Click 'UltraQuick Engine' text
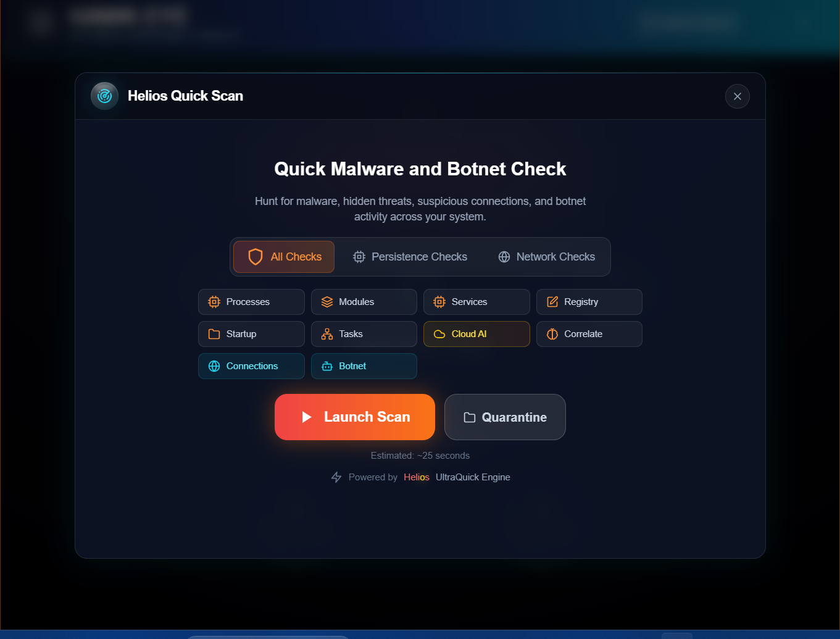Image resolution: width=840 pixels, height=639 pixels. [x=473, y=477]
